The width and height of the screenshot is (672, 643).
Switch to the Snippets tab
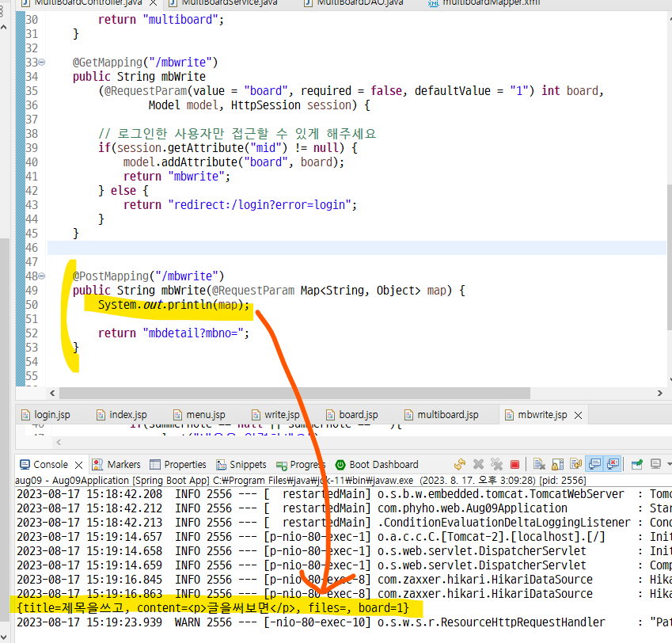point(241,464)
